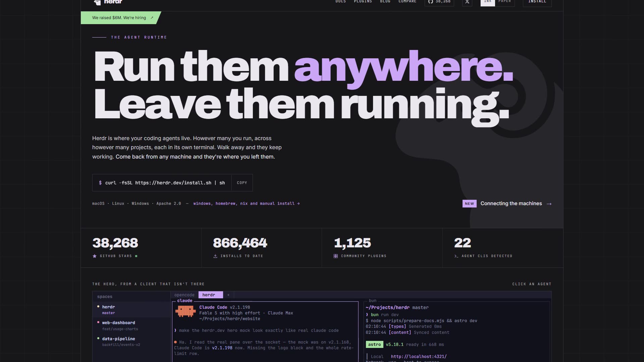Click the 38,268 GitHub stars stat
Screen dimensions: 644x362
coord(115,243)
